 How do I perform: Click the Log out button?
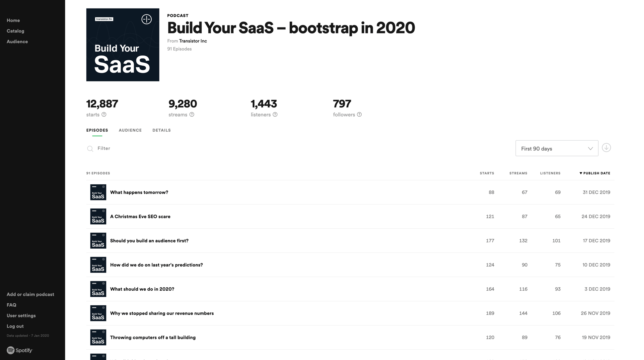click(x=15, y=326)
